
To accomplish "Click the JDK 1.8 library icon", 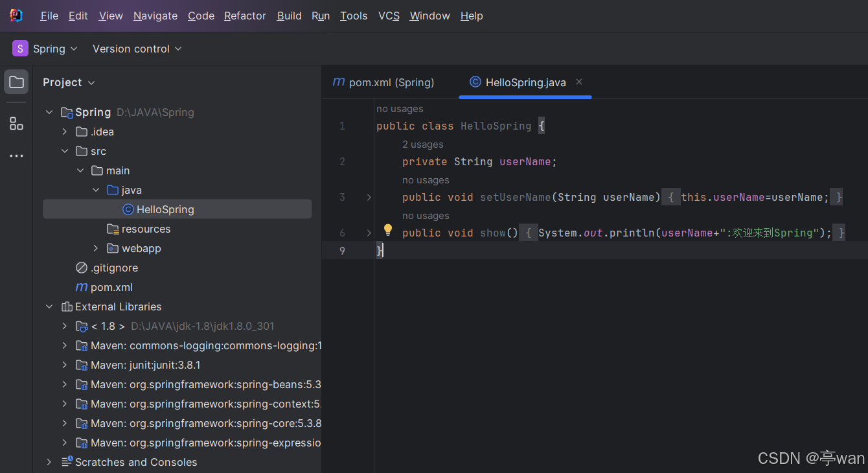I will tap(82, 326).
